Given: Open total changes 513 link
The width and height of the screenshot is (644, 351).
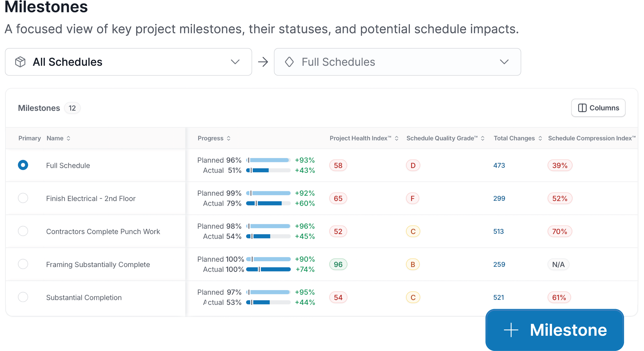Looking at the screenshot, I should (x=498, y=231).
